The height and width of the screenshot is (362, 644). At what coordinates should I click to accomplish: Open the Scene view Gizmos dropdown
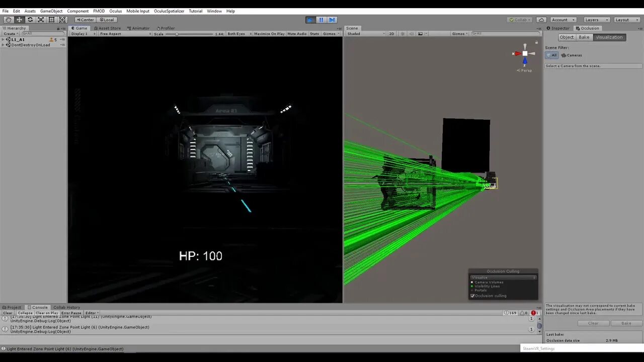click(460, 34)
